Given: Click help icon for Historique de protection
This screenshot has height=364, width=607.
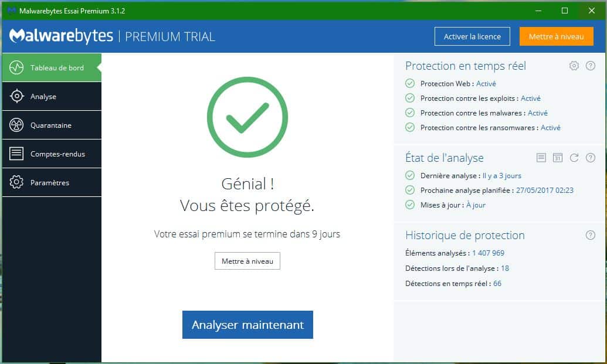Looking at the screenshot, I should (x=591, y=235).
